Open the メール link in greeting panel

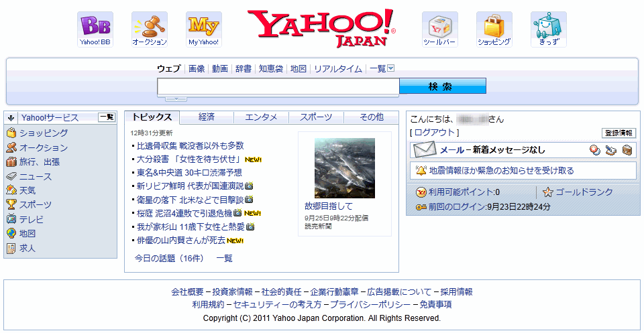point(451,150)
